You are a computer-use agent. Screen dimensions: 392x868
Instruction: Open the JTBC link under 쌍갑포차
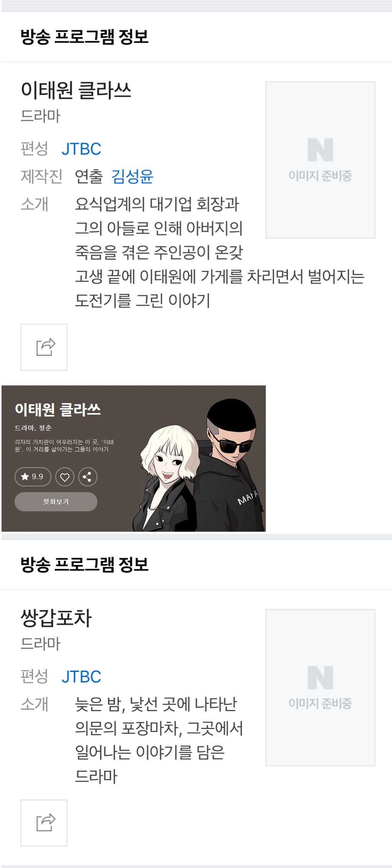pyautogui.click(x=81, y=676)
